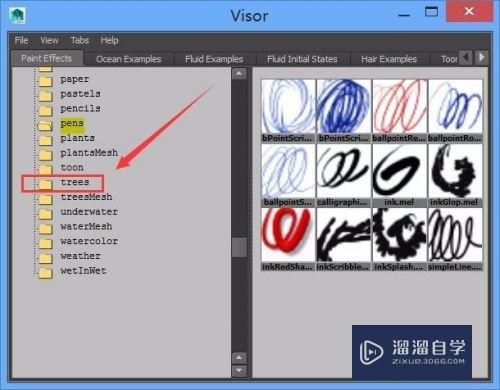500x390 pixels.
Task: Switch to the Ocean Examples tab
Action: click(x=128, y=59)
